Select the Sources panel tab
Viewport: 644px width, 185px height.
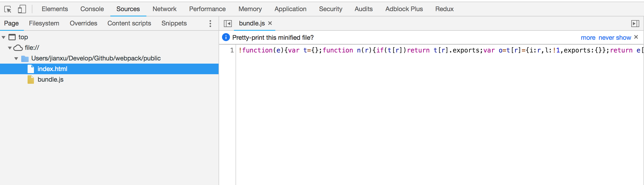click(128, 9)
